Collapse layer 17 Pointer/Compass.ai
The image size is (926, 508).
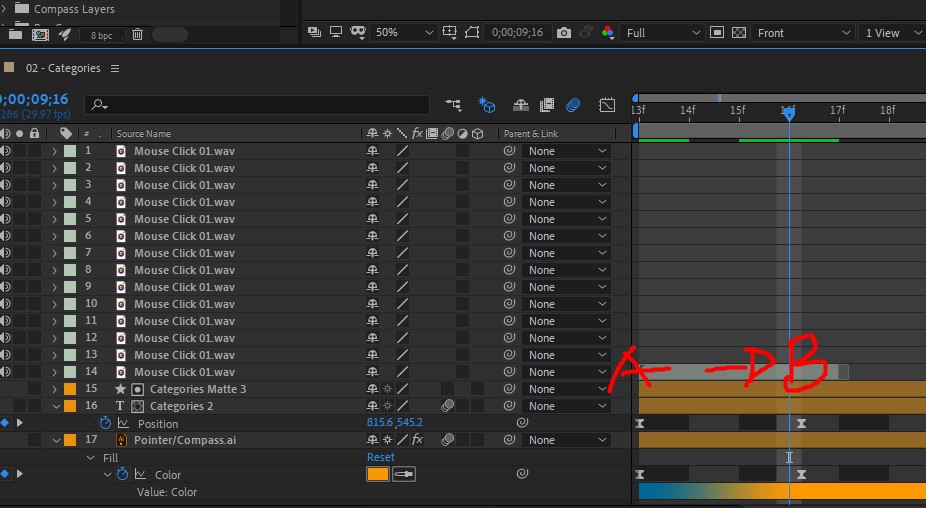(x=56, y=440)
